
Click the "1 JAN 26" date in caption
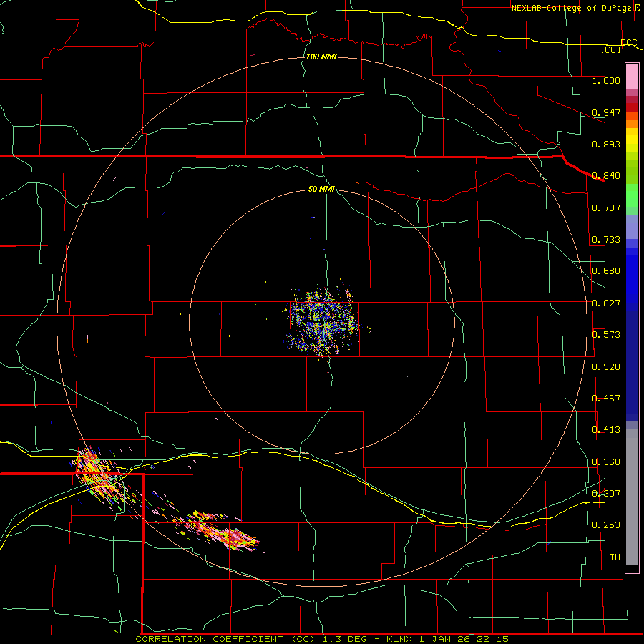click(444, 639)
